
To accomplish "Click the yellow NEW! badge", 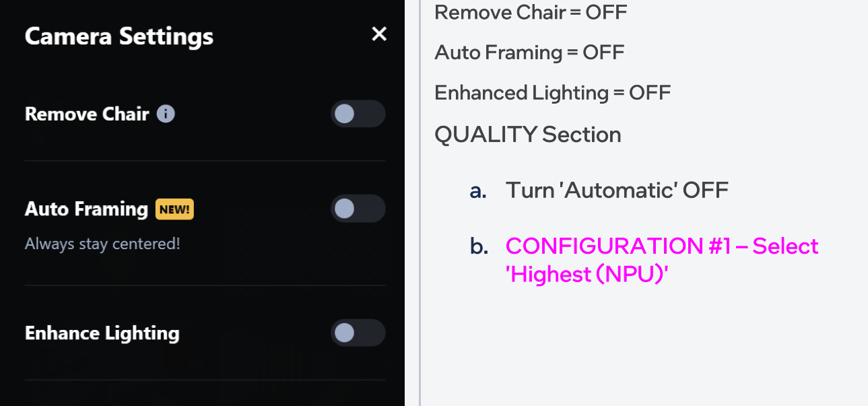I will coord(175,209).
